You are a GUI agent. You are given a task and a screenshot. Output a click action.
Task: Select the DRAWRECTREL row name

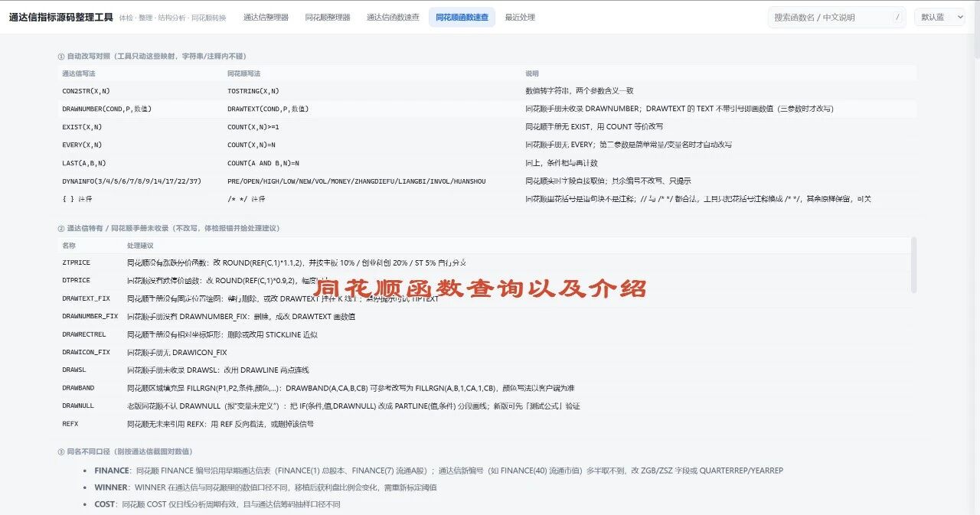tap(84, 334)
